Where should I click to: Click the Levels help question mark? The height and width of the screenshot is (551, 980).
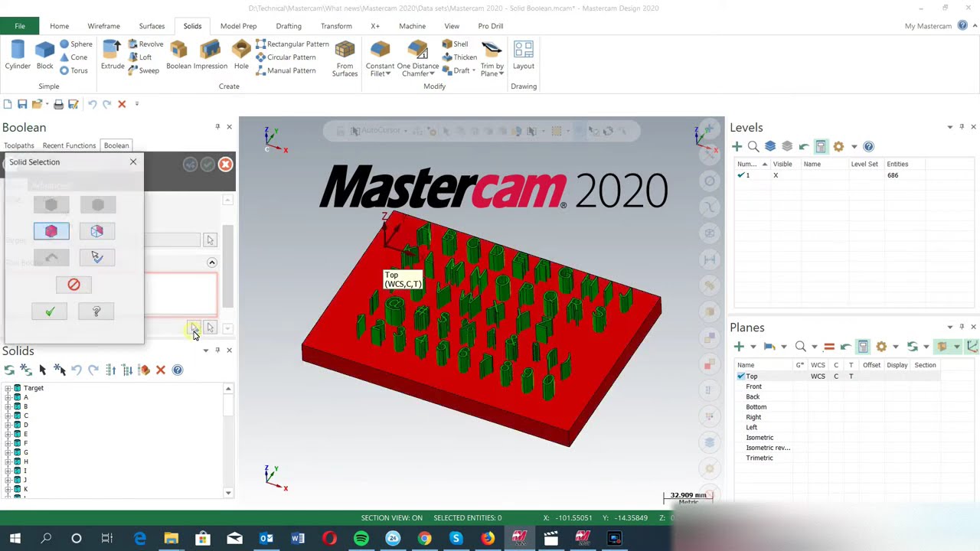868,146
